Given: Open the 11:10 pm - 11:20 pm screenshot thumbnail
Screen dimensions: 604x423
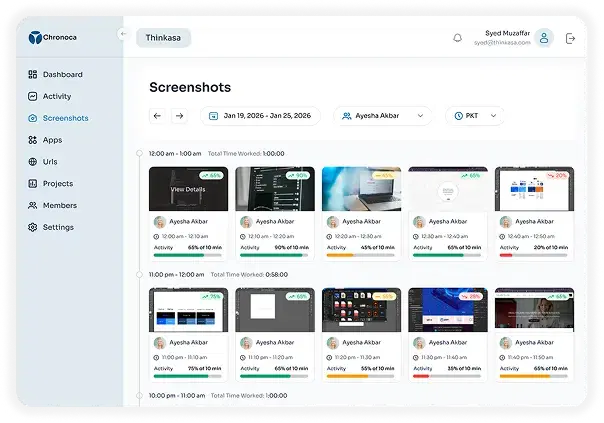Looking at the screenshot, I should point(275,310).
